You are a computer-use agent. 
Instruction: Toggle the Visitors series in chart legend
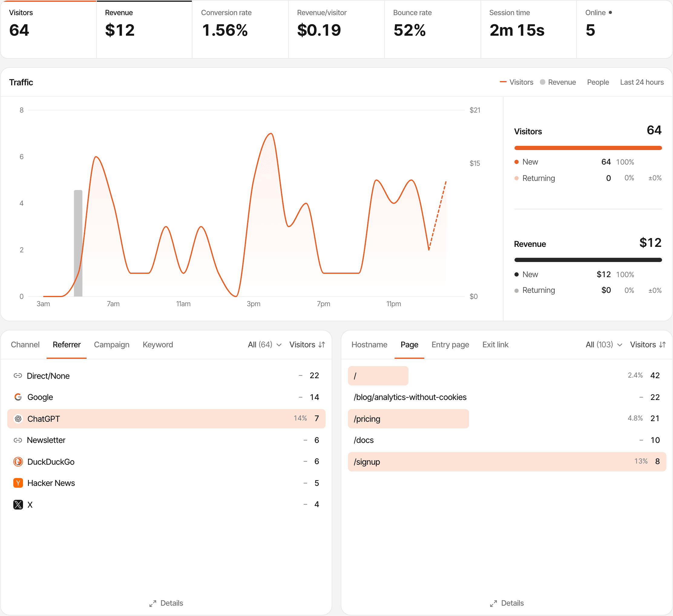pyautogui.click(x=517, y=82)
